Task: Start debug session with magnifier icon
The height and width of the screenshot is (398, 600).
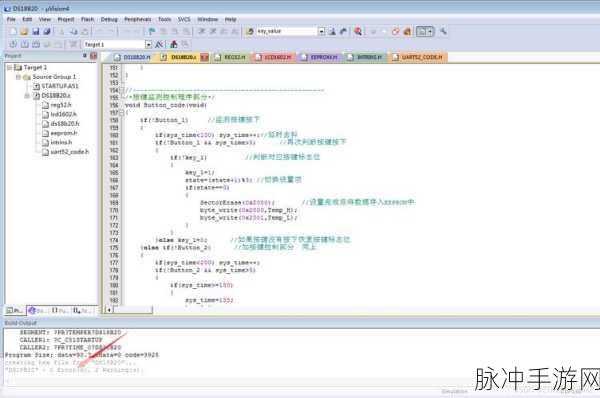Action: [x=358, y=31]
